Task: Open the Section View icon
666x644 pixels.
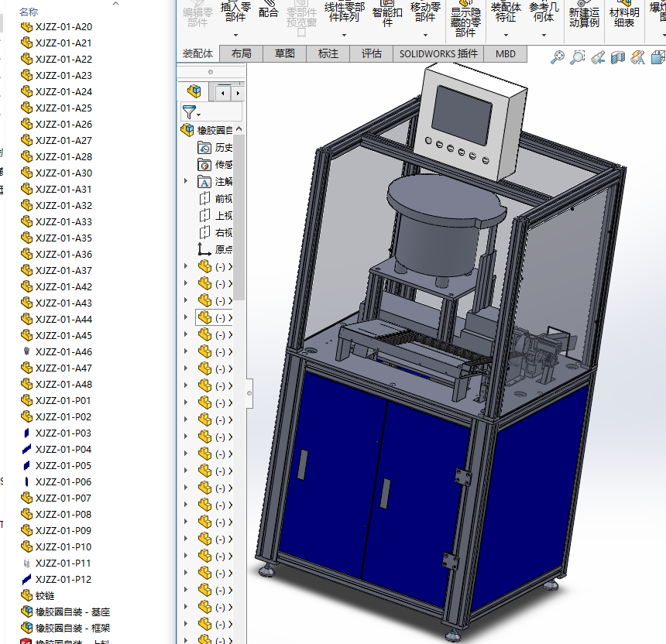Action: [x=618, y=57]
